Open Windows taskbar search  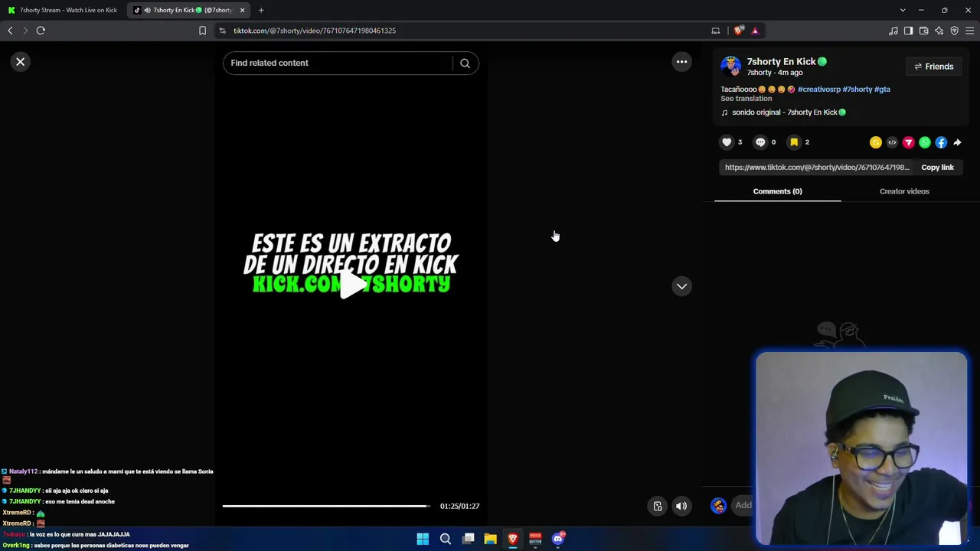445,539
